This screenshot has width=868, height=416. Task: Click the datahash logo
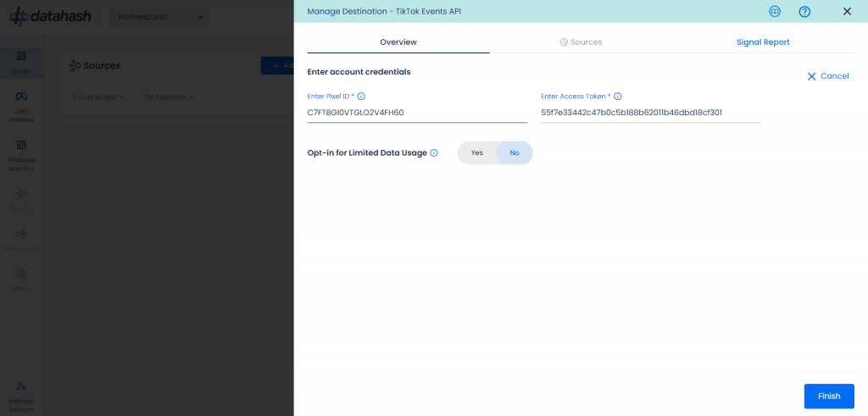click(x=50, y=17)
